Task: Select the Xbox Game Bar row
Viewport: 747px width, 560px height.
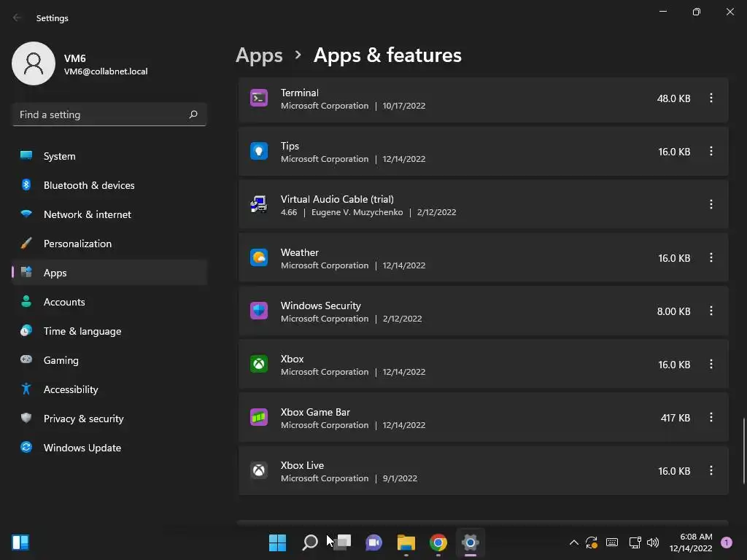Action: click(x=483, y=418)
